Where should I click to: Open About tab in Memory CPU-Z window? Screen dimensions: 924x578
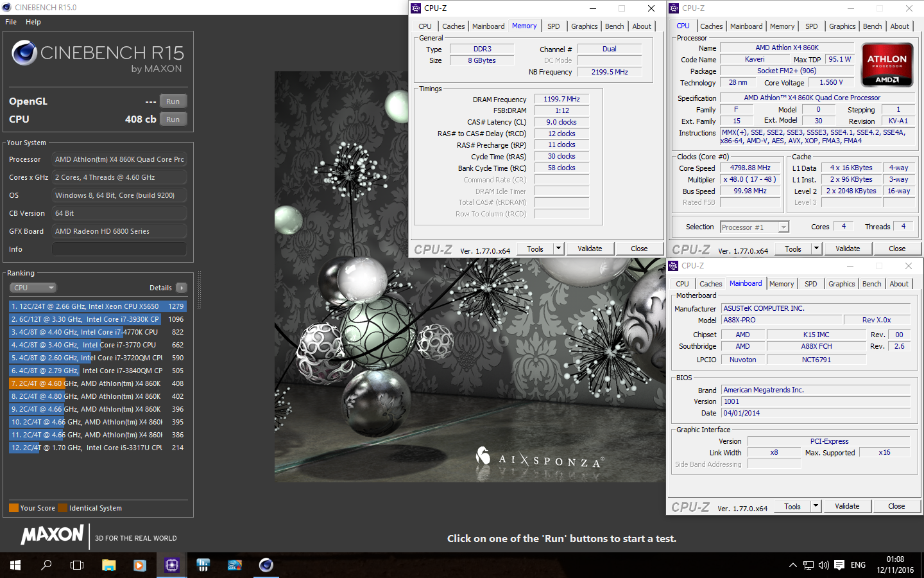point(642,26)
